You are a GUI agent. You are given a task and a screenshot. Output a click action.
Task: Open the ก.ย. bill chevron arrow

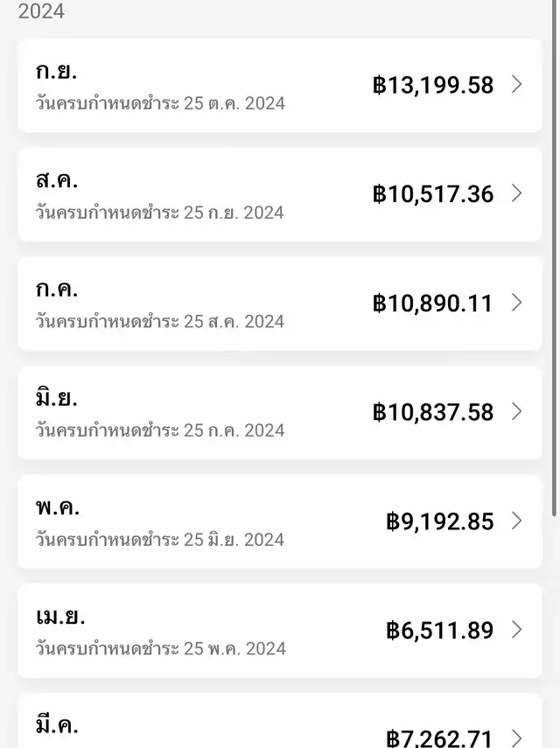coord(516,85)
